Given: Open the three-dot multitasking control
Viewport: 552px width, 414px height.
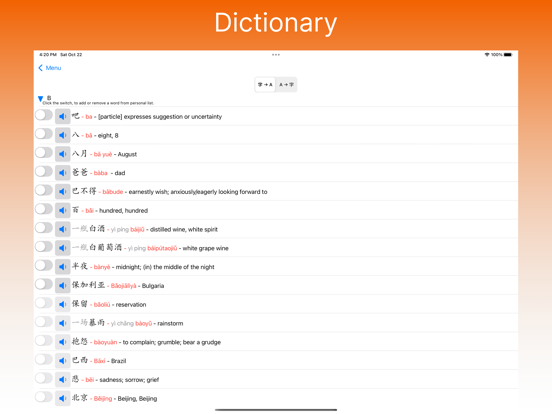Looking at the screenshot, I should tap(276, 55).
